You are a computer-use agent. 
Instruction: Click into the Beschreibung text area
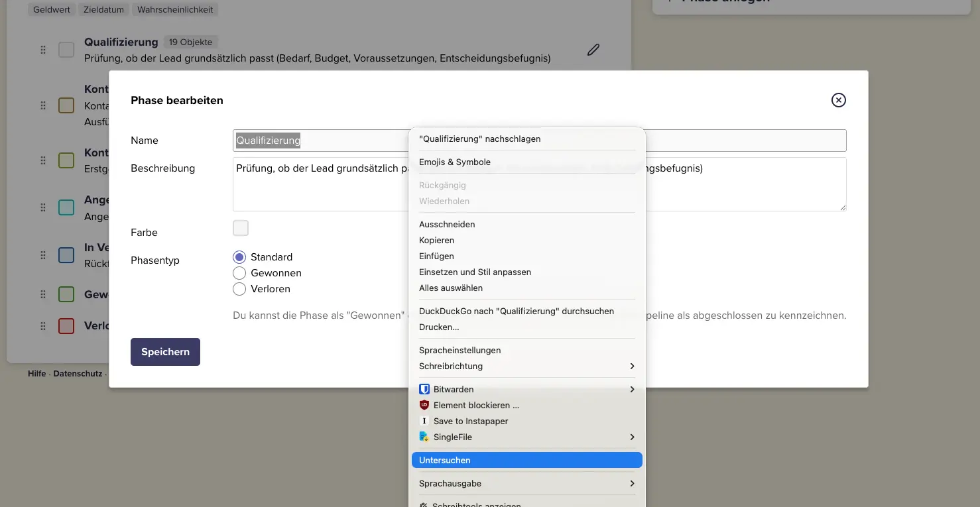tap(318, 189)
